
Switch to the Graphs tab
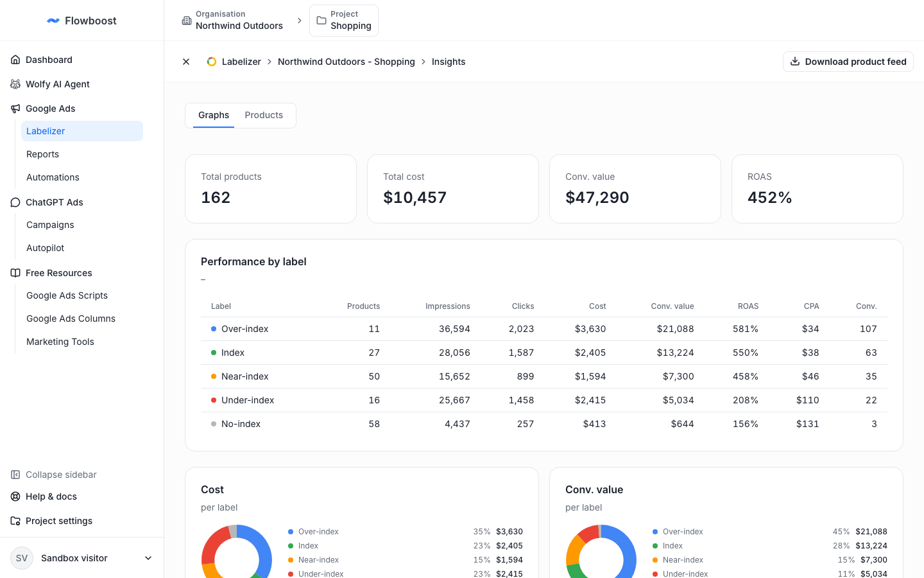pos(214,115)
